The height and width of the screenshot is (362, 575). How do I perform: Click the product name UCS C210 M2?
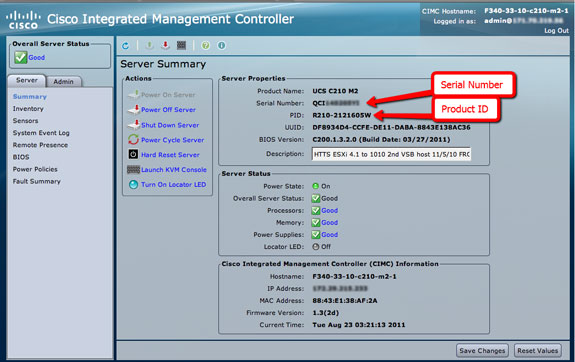(x=335, y=91)
